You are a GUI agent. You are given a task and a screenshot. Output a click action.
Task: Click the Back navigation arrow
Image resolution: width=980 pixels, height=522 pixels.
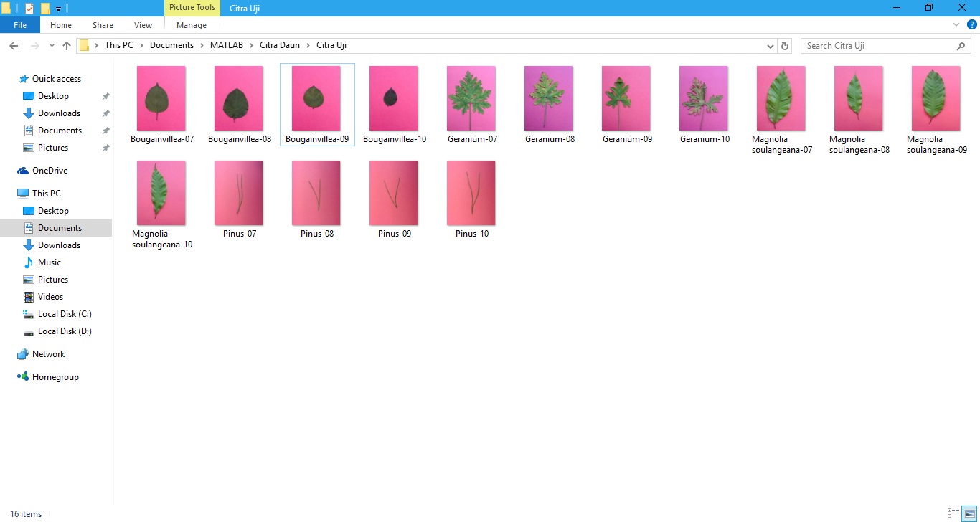click(13, 46)
